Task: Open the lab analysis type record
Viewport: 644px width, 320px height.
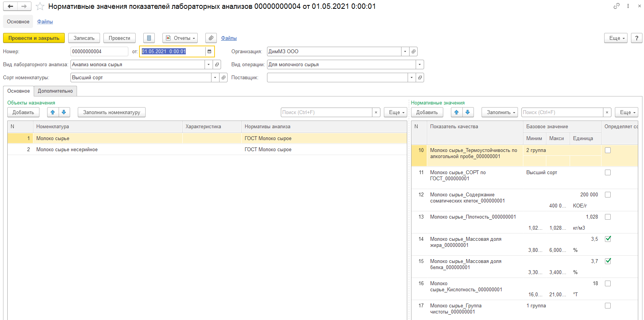Action: click(x=217, y=64)
